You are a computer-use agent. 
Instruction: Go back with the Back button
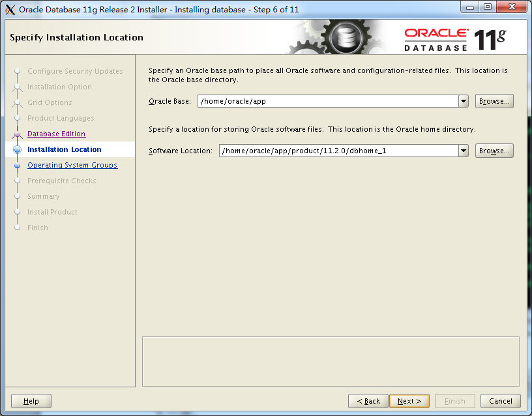tap(368, 401)
